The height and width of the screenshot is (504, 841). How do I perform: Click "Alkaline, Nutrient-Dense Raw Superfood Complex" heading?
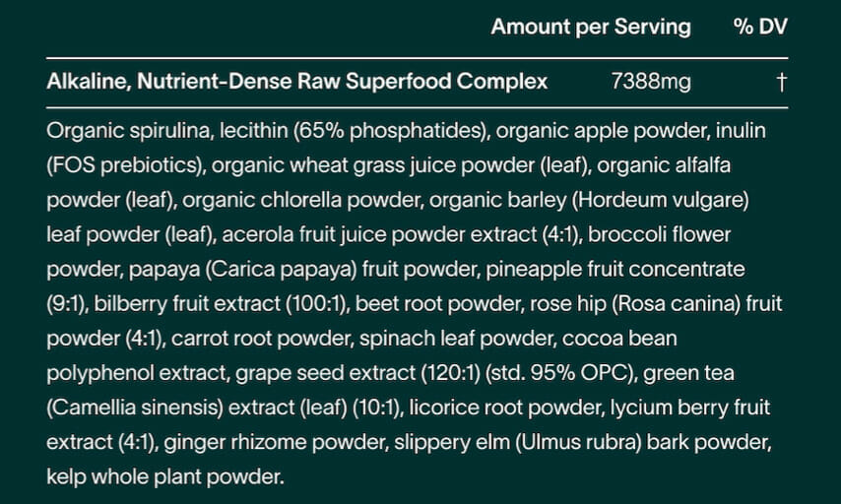coord(297,82)
